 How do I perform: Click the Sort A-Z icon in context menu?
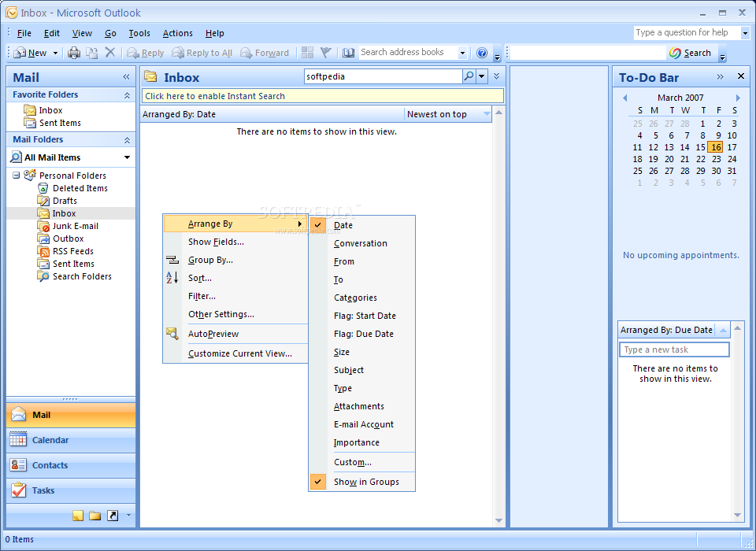(172, 278)
